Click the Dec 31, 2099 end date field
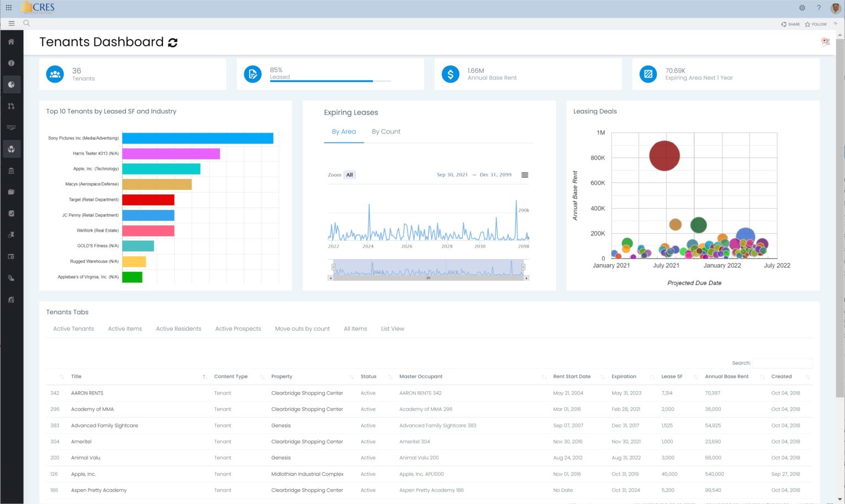The height and width of the screenshot is (504, 845). pyautogui.click(x=496, y=175)
